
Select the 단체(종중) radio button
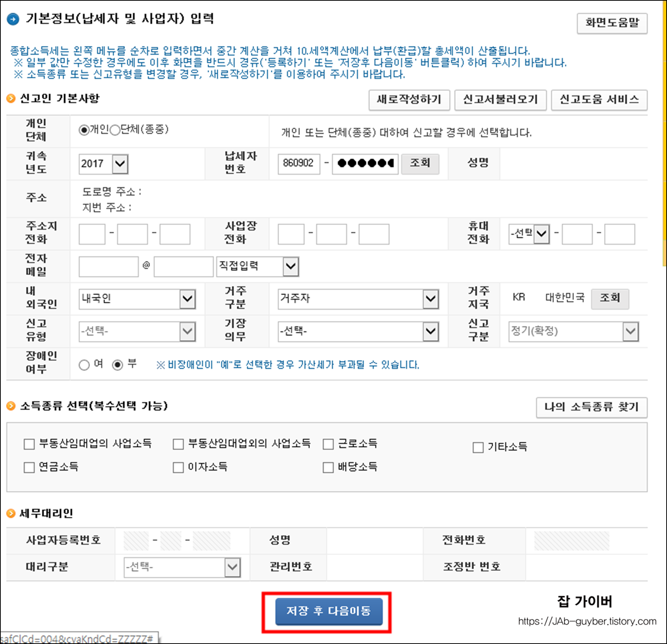[x=115, y=130]
